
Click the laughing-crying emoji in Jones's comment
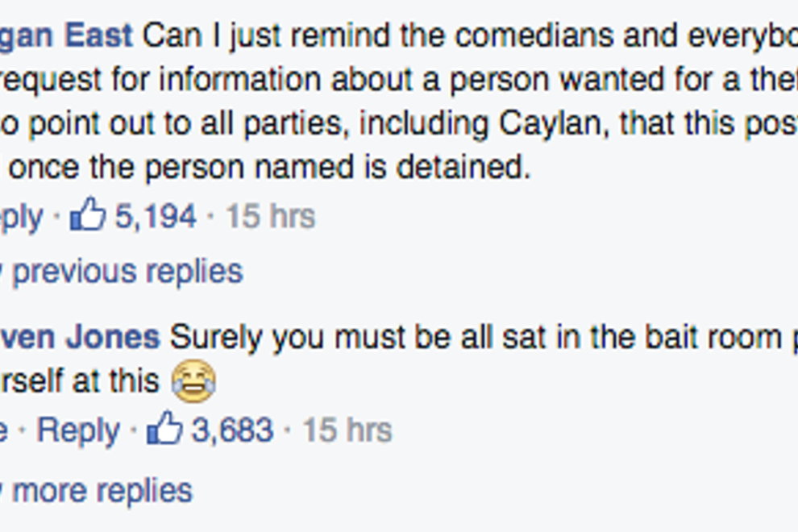[194, 380]
